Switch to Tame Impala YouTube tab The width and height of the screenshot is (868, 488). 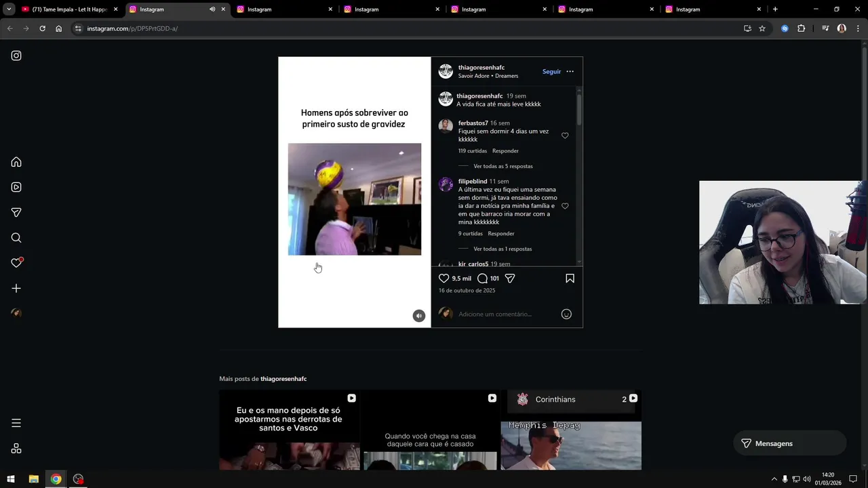click(x=70, y=9)
